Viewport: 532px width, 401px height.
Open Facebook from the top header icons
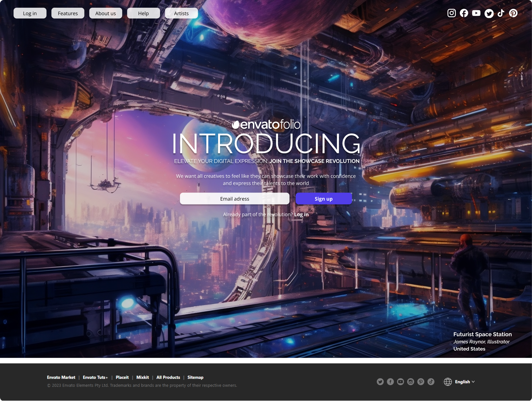pos(464,13)
